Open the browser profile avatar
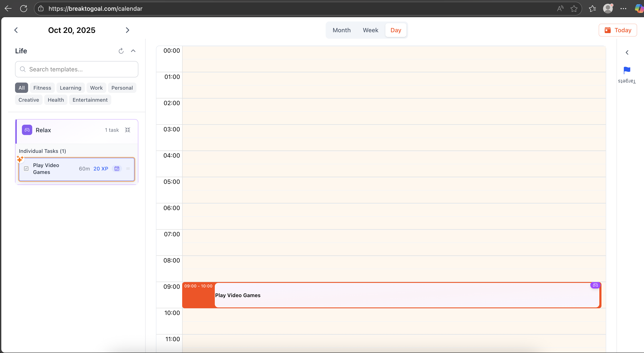This screenshot has width=644, height=353. click(x=608, y=9)
